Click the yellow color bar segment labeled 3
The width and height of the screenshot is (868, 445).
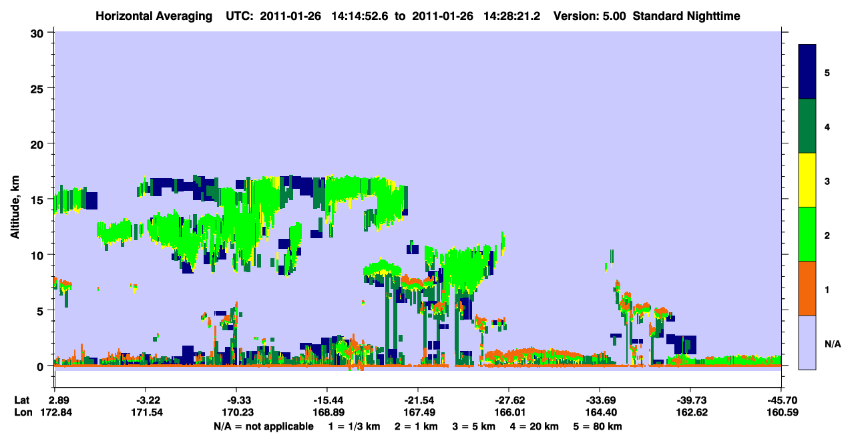[x=807, y=180]
